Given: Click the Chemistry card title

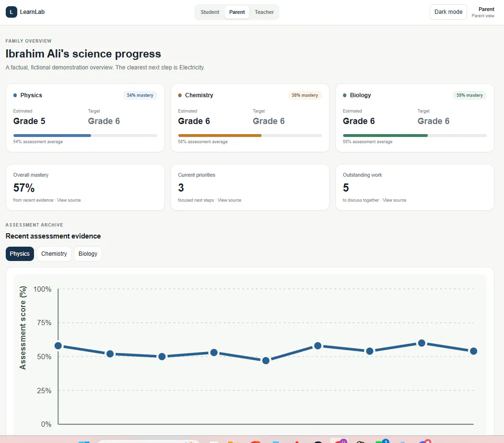Looking at the screenshot, I should click(199, 95).
